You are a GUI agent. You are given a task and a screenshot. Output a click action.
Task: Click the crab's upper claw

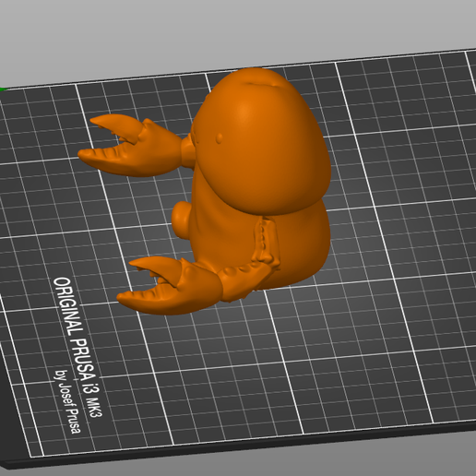(x=131, y=146)
